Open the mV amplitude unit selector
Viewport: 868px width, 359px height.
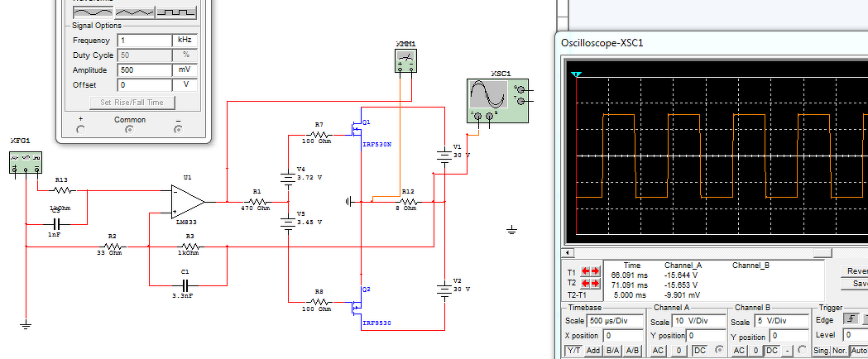tap(185, 70)
